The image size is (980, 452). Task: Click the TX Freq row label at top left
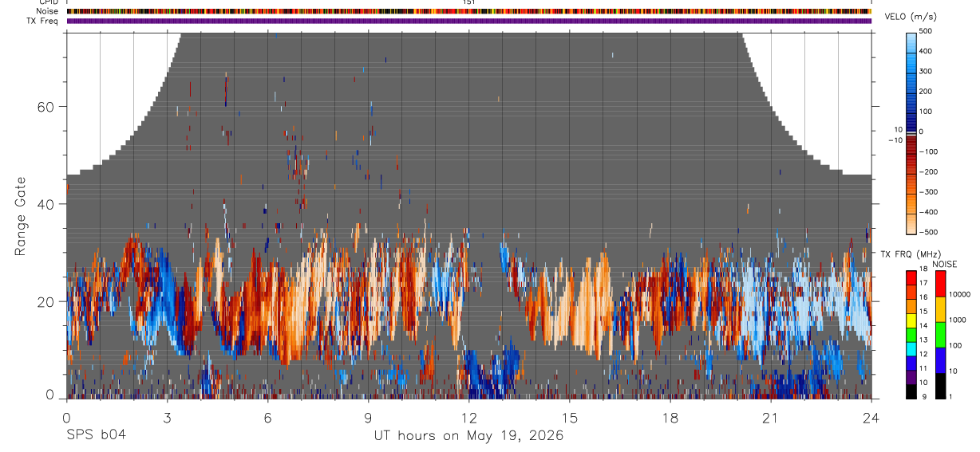tap(42, 21)
